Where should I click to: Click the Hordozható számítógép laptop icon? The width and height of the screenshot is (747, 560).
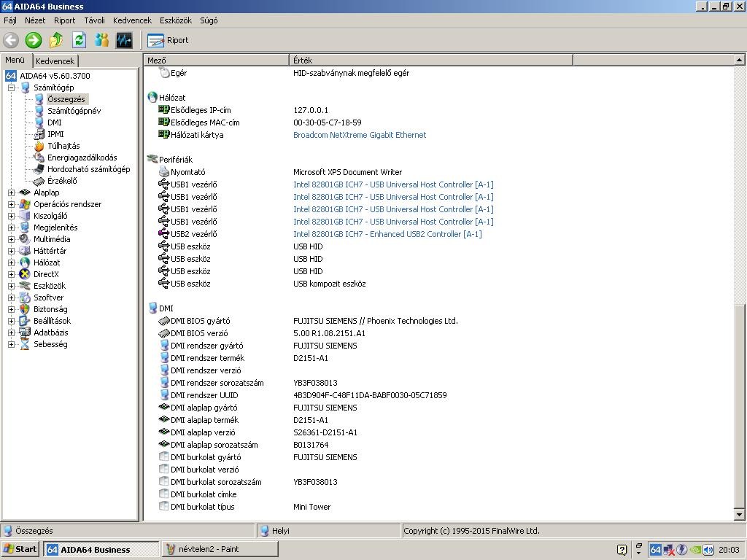pos(39,169)
